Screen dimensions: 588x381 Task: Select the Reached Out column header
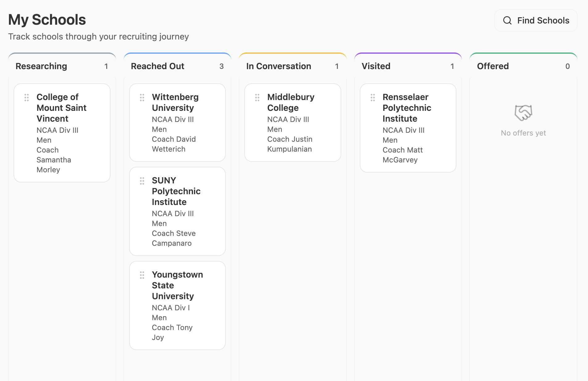tap(157, 66)
